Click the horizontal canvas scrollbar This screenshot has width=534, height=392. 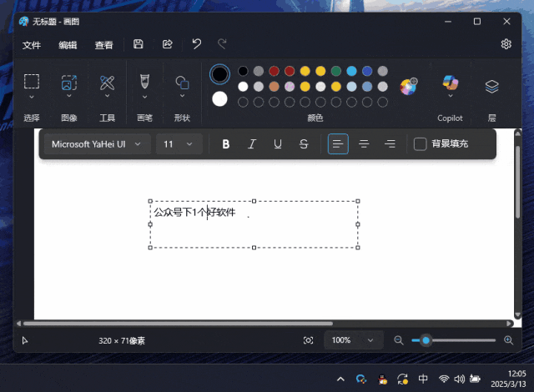[x=178, y=324]
